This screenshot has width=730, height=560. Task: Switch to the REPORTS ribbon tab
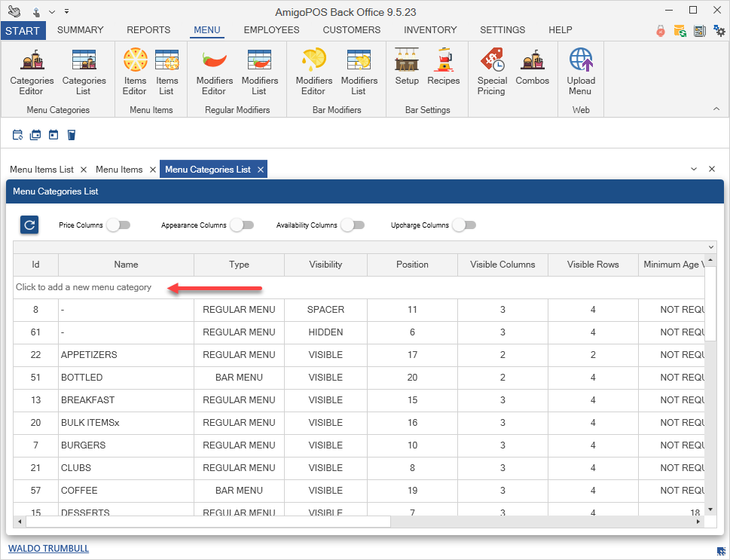[x=148, y=30]
